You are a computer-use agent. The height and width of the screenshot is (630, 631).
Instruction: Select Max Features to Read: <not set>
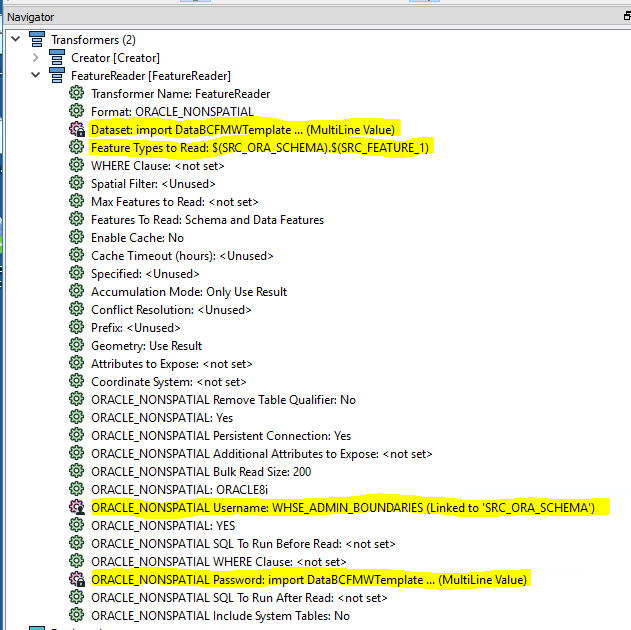pyautogui.click(x=175, y=202)
